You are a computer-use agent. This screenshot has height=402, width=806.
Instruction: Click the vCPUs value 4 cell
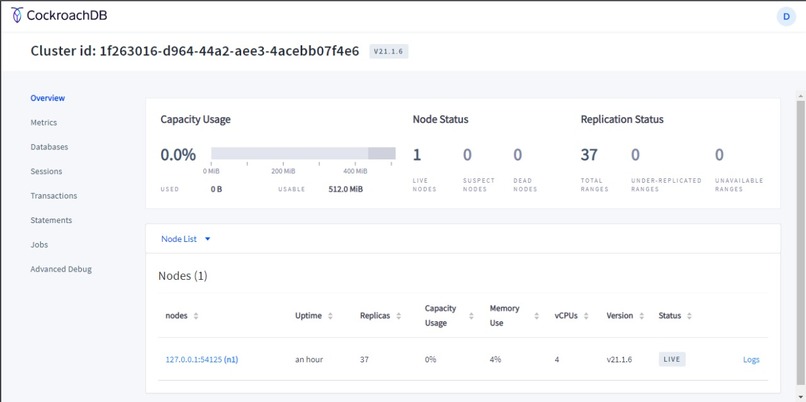click(x=557, y=360)
